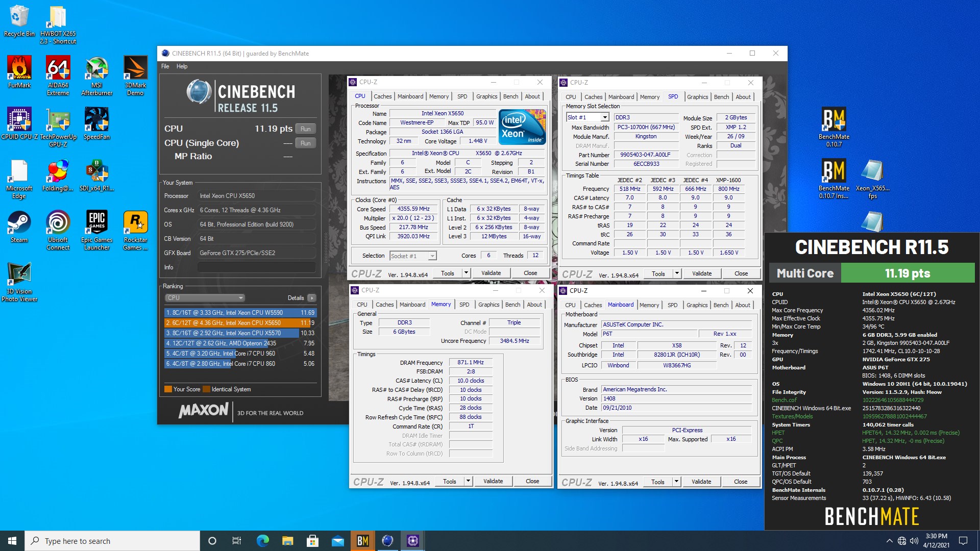The height and width of the screenshot is (551, 980).
Task: Select the Xeon X5570 ranking row
Action: [x=240, y=333]
